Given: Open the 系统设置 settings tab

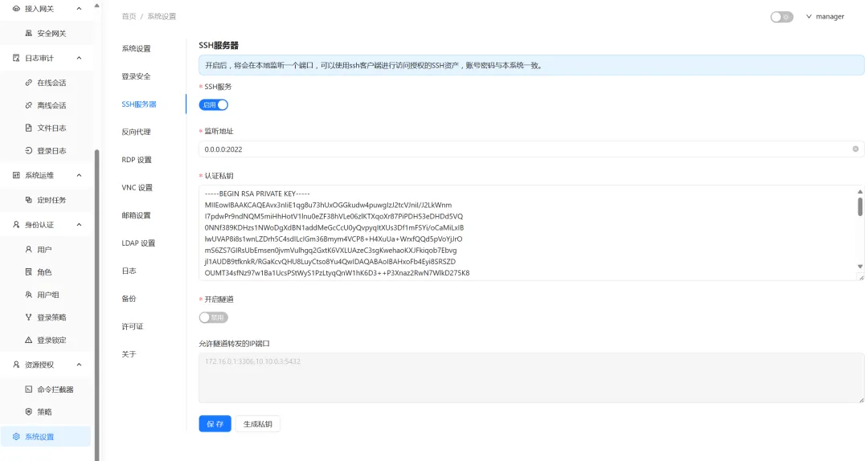Looking at the screenshot, I should pos(136,49).
